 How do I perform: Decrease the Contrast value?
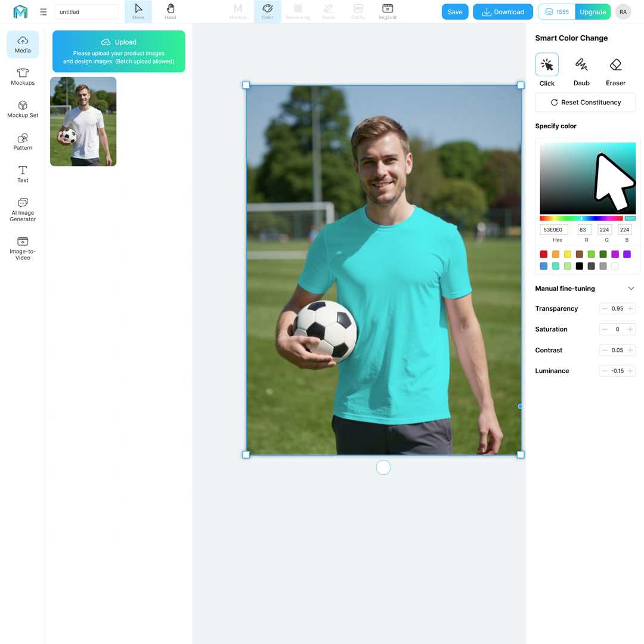point(604,350)
